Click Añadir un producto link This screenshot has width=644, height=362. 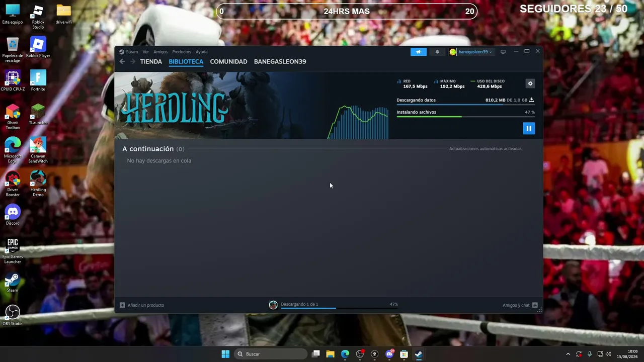point(146,305)
